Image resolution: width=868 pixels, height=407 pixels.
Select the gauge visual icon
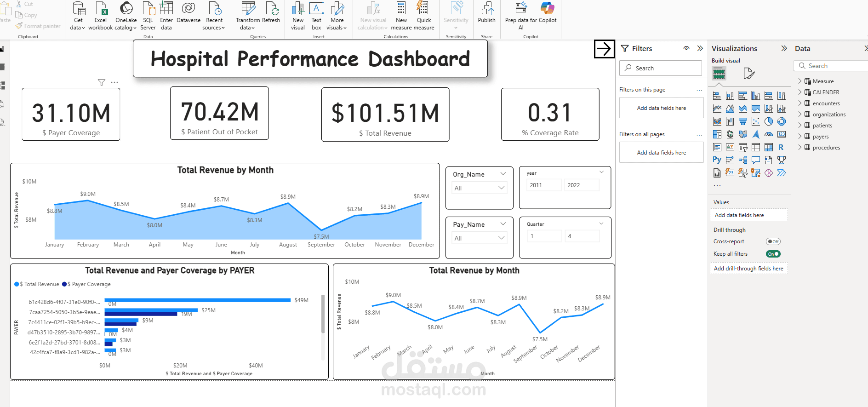tap(768, 134)
